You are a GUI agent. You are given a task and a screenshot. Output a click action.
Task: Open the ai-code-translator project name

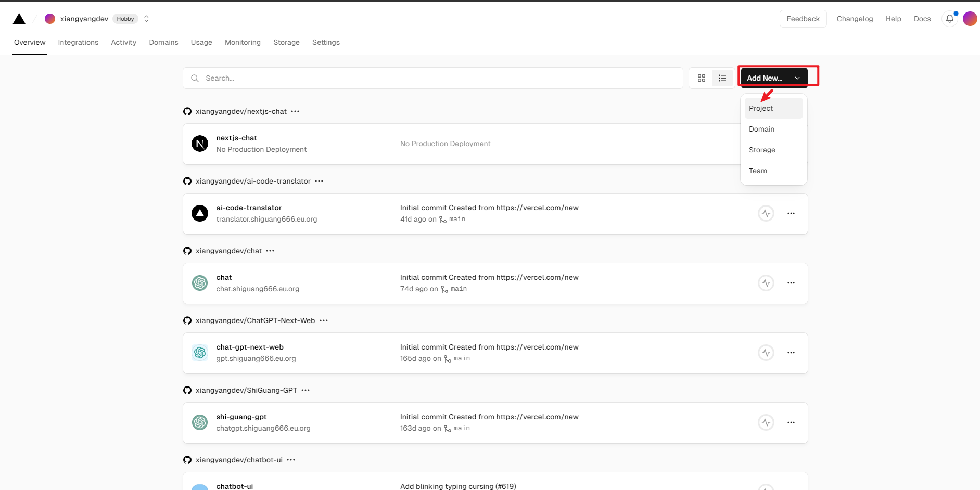(249, 208)
